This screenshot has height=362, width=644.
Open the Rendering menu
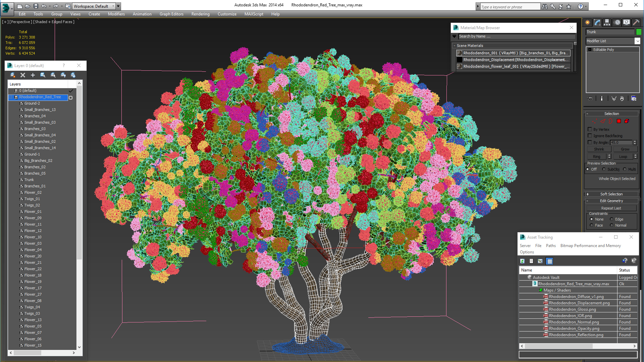[x=200, y=14]
